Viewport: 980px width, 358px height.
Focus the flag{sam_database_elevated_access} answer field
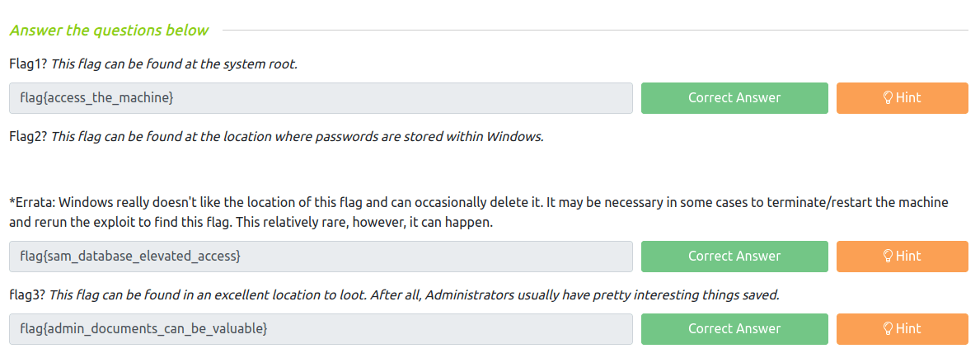(x=321, y=257)
